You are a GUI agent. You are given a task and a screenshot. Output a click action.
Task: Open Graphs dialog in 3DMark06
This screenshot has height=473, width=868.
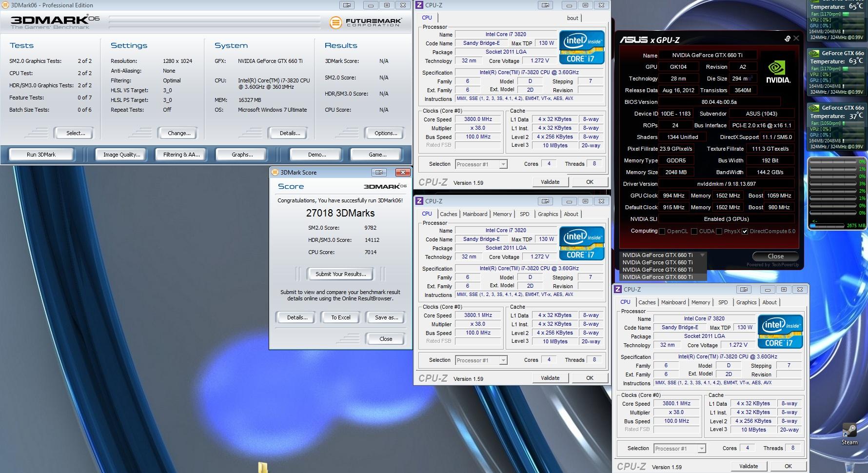coord(242,155)
